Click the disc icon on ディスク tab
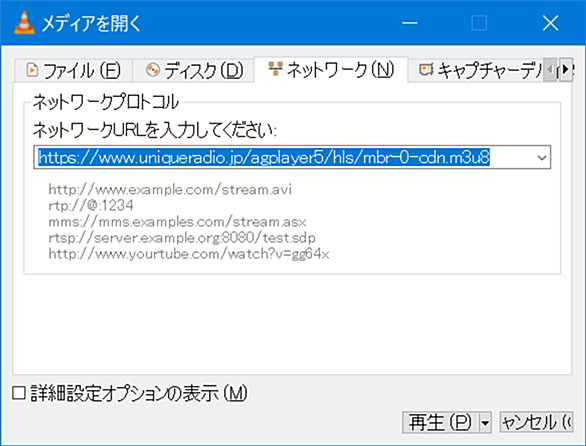 click(x=152, y=70)
